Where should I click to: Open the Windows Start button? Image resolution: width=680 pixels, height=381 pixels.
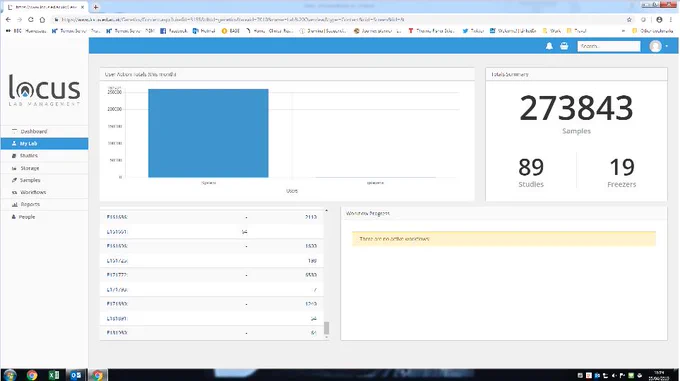[x=9, y=375]
